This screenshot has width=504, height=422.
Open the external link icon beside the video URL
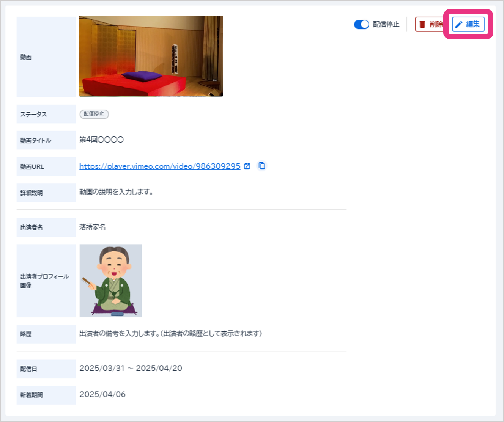(247, 166)
